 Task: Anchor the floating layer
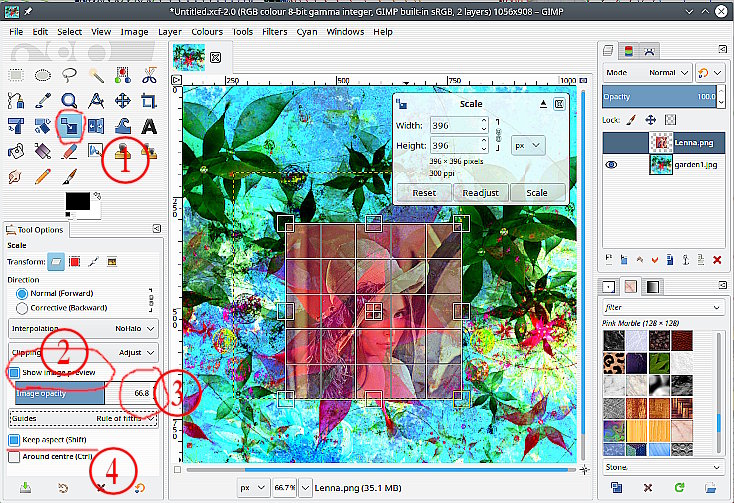686,260
